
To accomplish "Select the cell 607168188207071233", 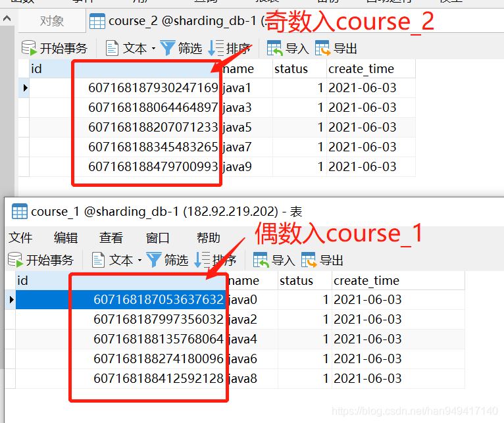I will [x=125, y=127].
